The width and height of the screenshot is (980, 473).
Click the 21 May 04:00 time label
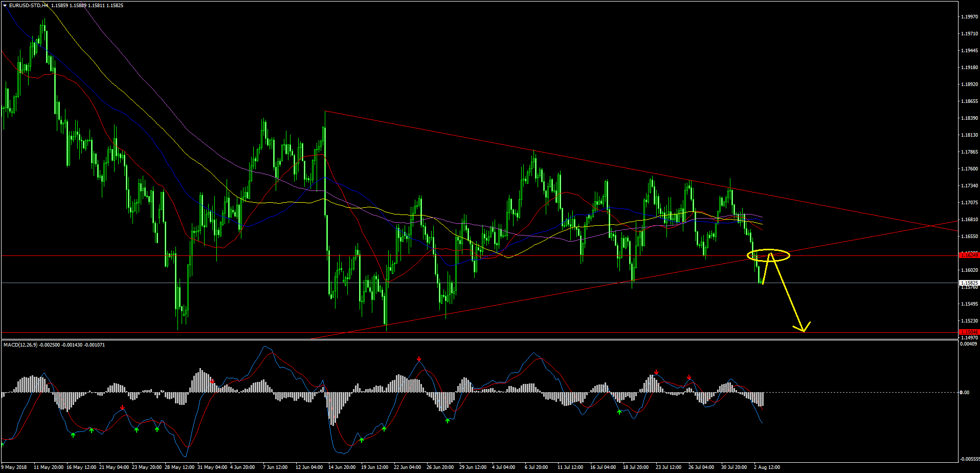[x=114, y=467]
